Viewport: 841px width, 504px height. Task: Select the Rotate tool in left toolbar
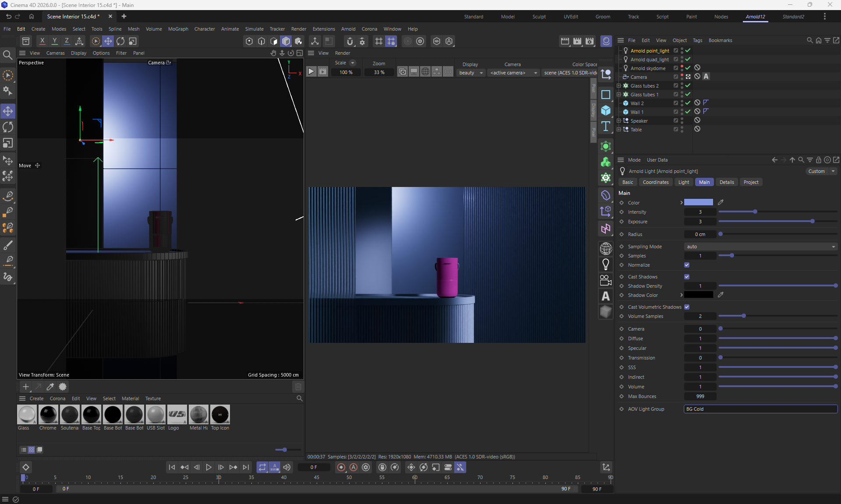pyautogui.click(x=8, y=127)
